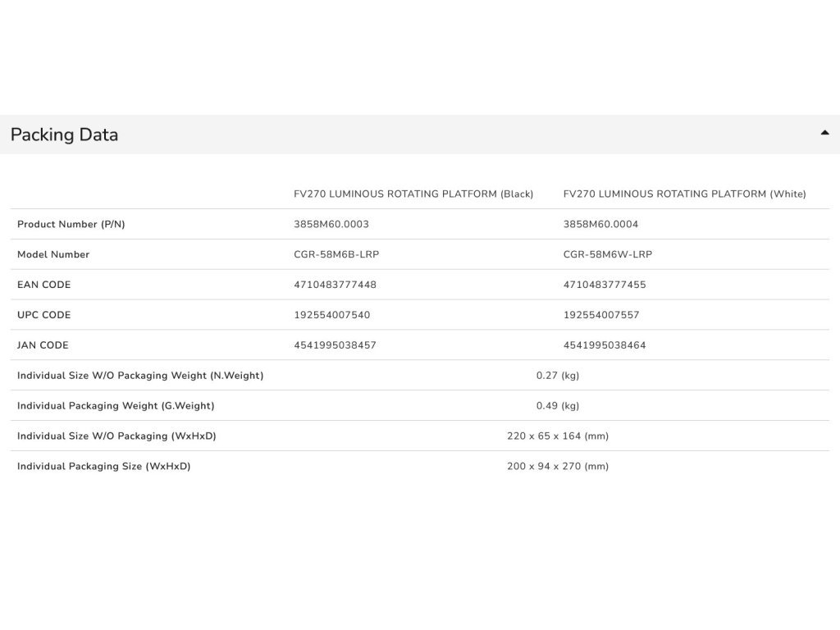Click EAN code 4710483777455

tap(605, 285)
